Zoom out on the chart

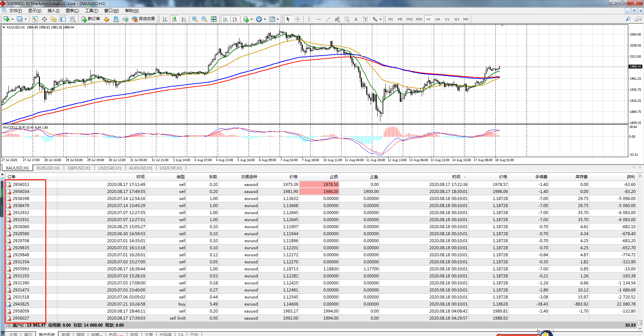point(204,19)
